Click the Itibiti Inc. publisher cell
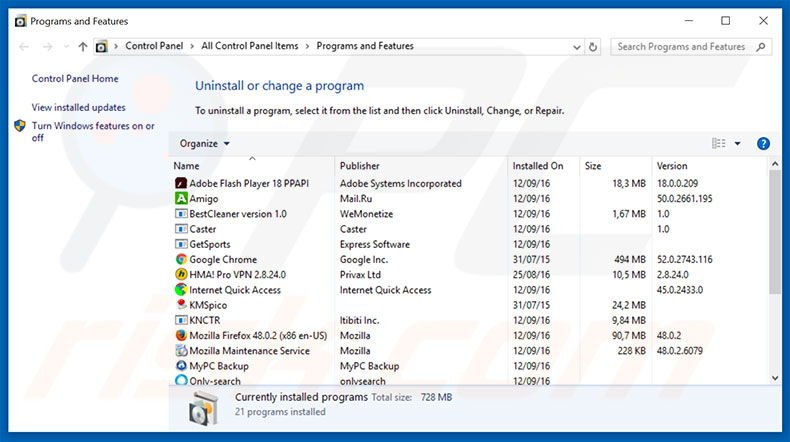 [359, 320]
